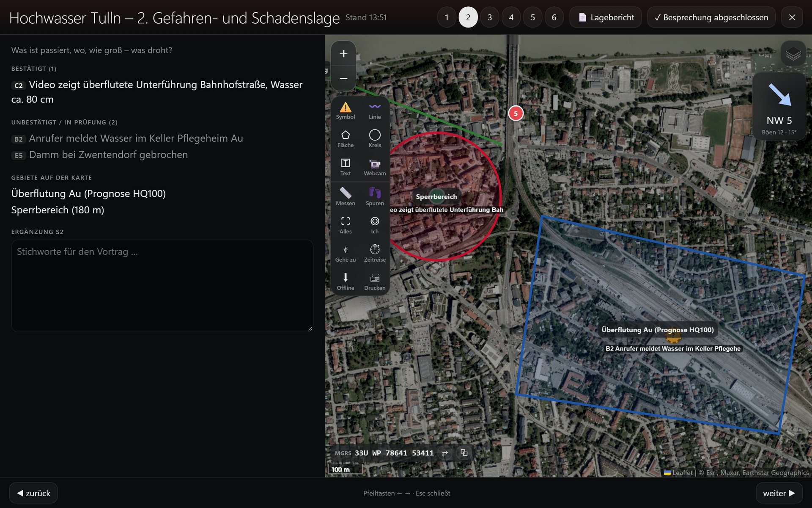Click the Drucken print tool
This screenshot has height=508, width=812.
pos(375,282)
